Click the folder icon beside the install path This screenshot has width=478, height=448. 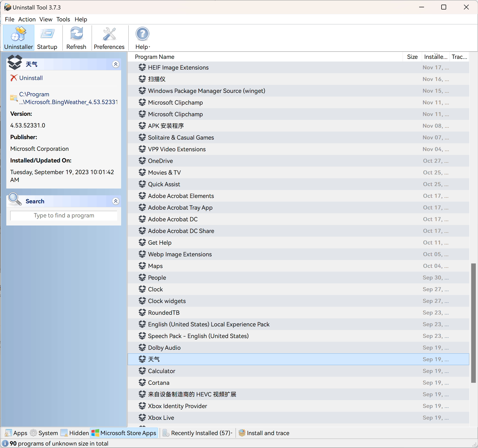click(14, 98)
